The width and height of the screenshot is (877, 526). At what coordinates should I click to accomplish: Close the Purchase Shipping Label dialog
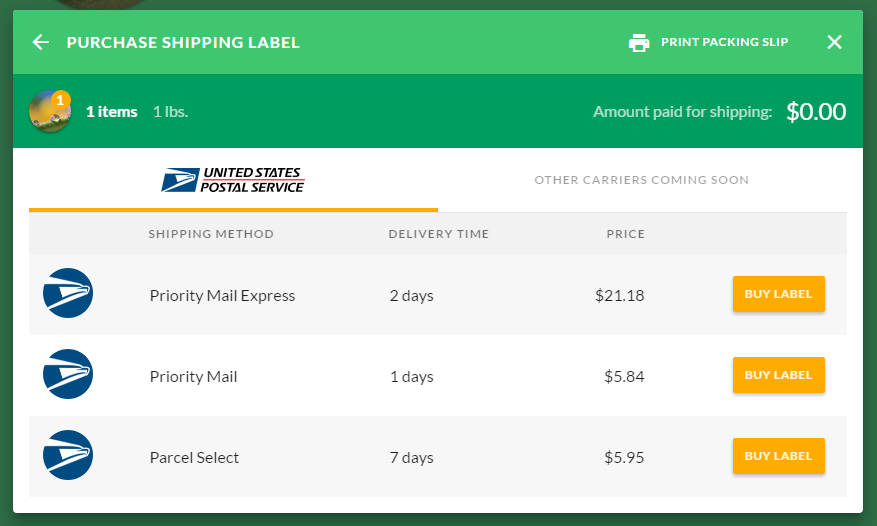click(835, 42)
